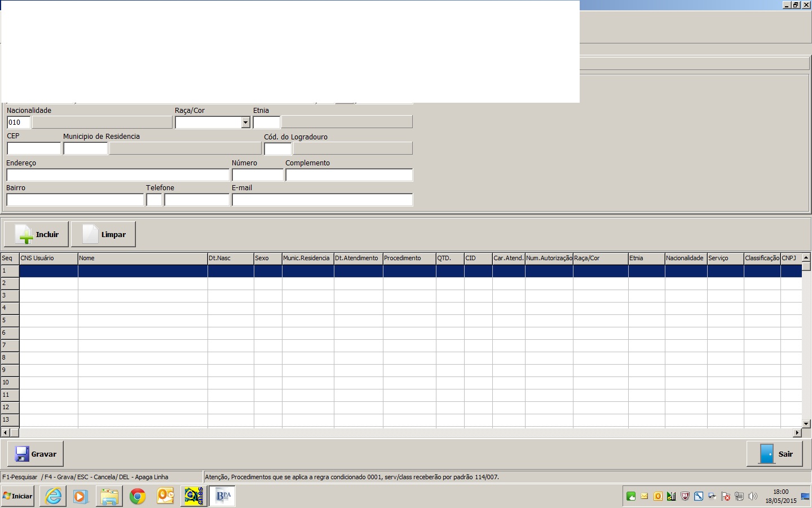Open the Iniciar start menu

17,496
